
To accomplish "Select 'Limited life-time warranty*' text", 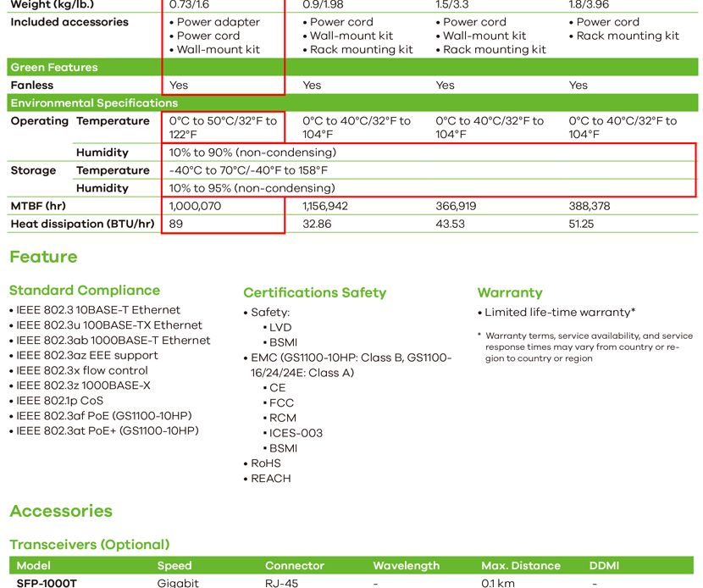I will pos(560,313).
